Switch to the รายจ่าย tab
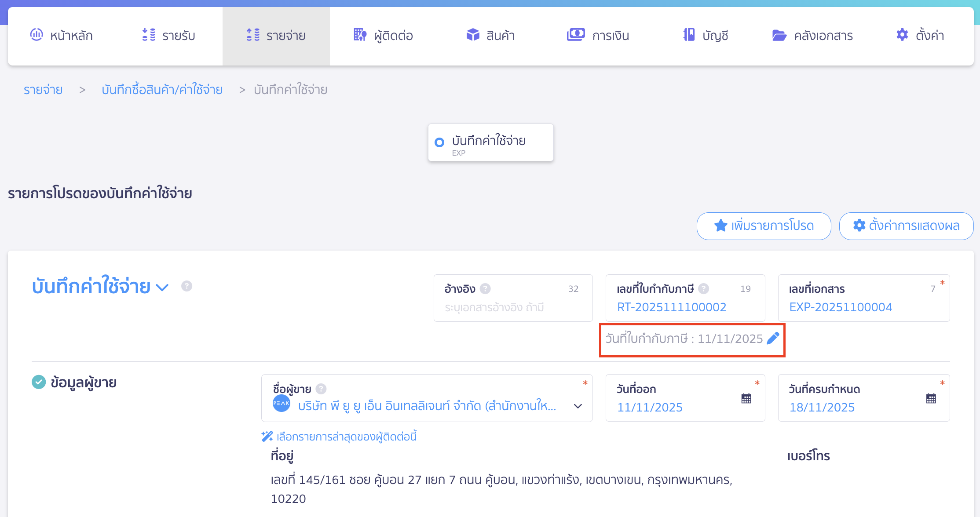Viewport: 980px width, 517px height. pyautogui.click(x=276, y=36)
